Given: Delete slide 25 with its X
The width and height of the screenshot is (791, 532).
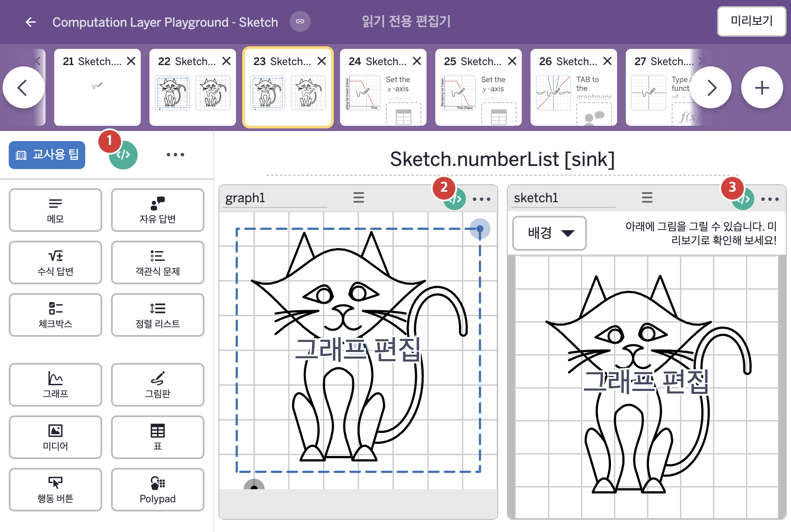Looking at the screenshot, I should [512, 61].
